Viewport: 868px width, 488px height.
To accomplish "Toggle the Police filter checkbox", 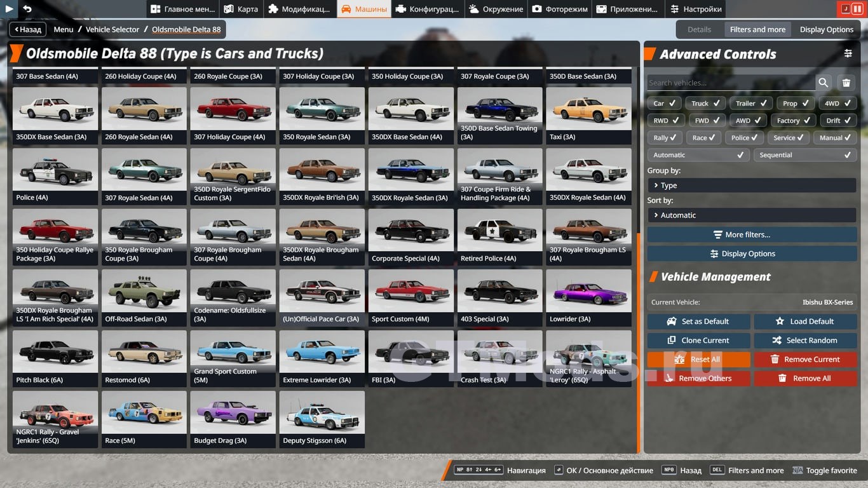I will point(745,137).
